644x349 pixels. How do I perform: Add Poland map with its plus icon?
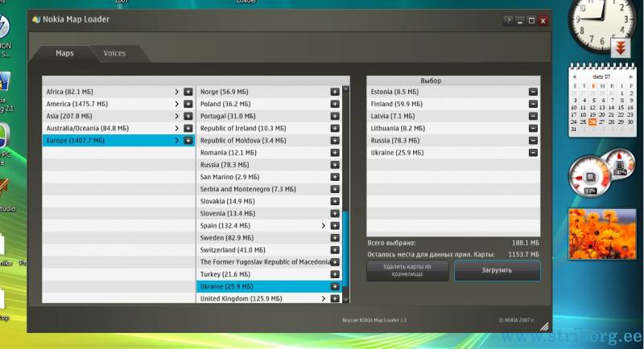click(x=335, y=105)
